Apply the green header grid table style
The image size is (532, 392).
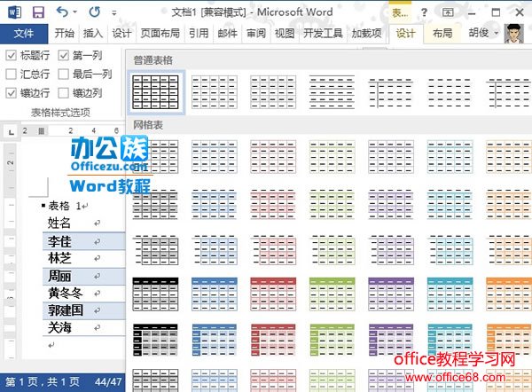(x=332, y=294)
